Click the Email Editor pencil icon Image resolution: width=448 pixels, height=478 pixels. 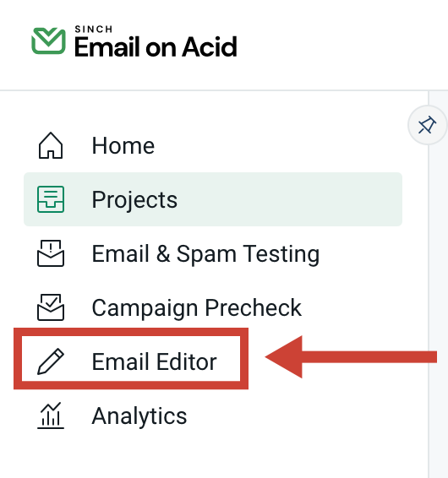[51, 361]
